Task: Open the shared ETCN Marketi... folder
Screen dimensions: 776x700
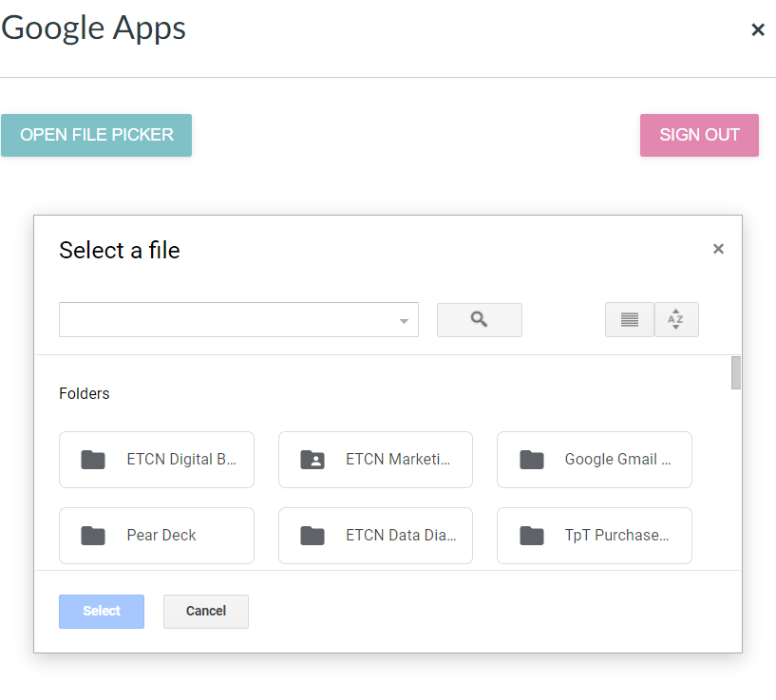Action: pyautogui.click(x=375, y=460)
